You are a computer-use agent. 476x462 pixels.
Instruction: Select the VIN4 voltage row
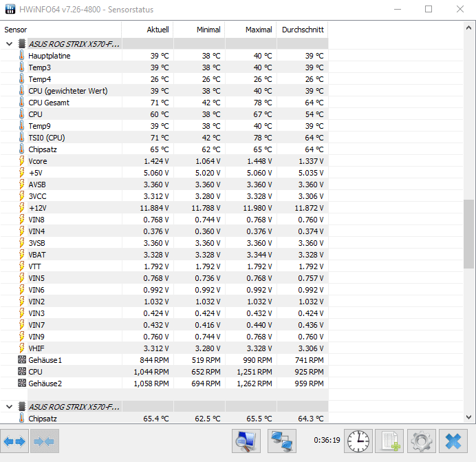pos(164,231)
